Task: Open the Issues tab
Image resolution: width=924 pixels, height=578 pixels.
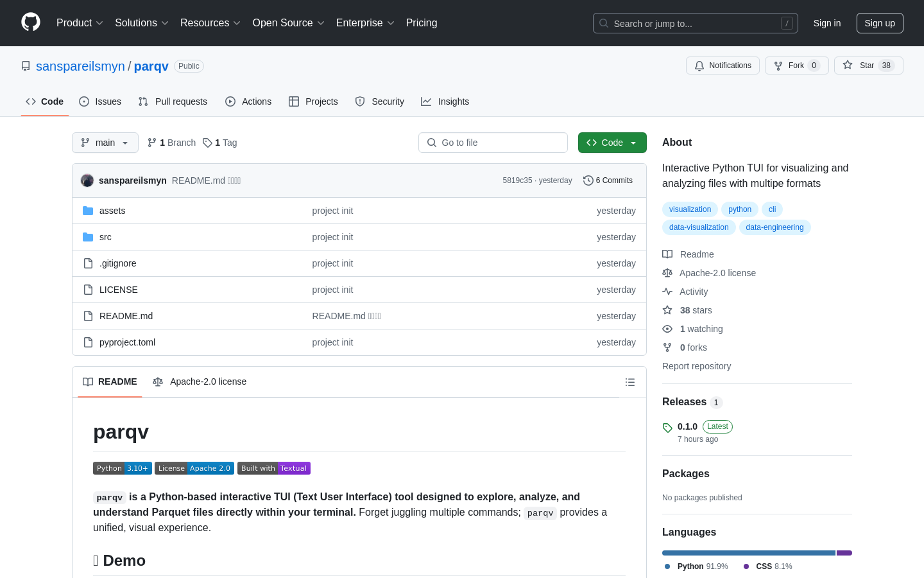Action: tap(100, 101)
